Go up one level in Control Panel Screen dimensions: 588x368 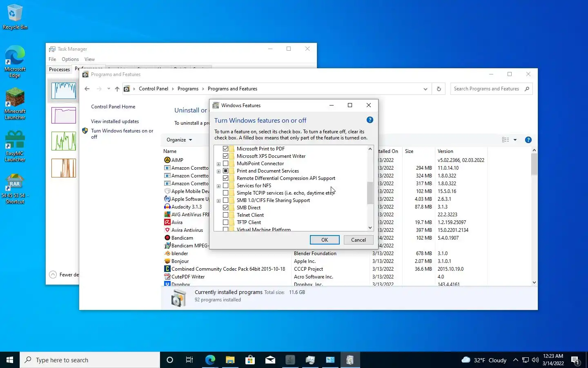pyautogui.click(x=117, y=89)
